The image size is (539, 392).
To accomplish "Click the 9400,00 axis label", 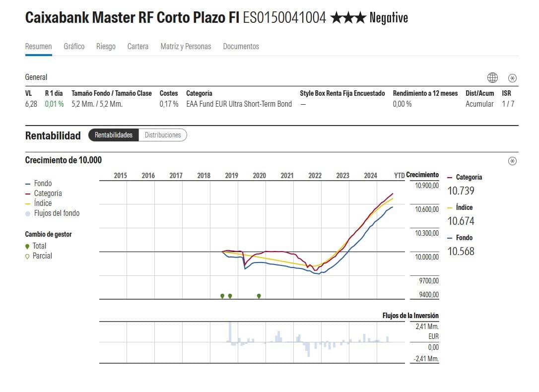I will (429, 295).
